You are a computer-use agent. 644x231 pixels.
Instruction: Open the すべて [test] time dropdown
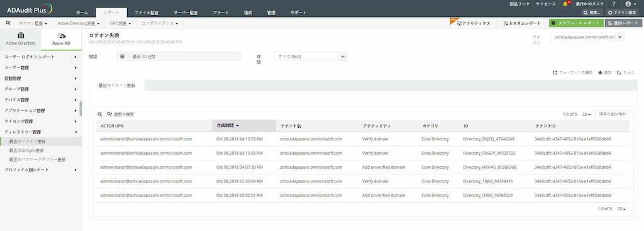(x=311, y=57)
